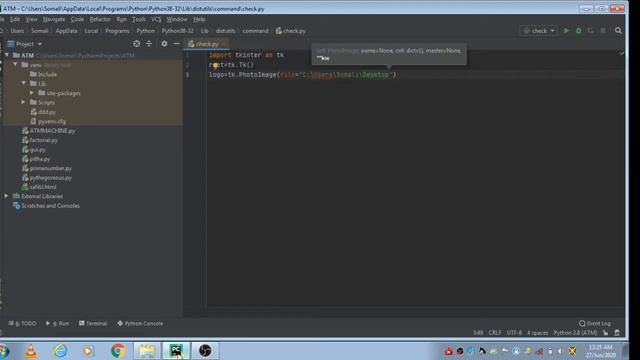Image resolution: width=640 pixels, height=360 pixels.
Task: Open the VCS menu
Action: (x=156, y=19)
